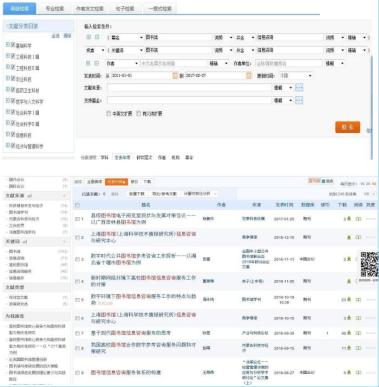Open the calendar icon for the end date
This screenshot has width=379, height=387.
(248, 76)
